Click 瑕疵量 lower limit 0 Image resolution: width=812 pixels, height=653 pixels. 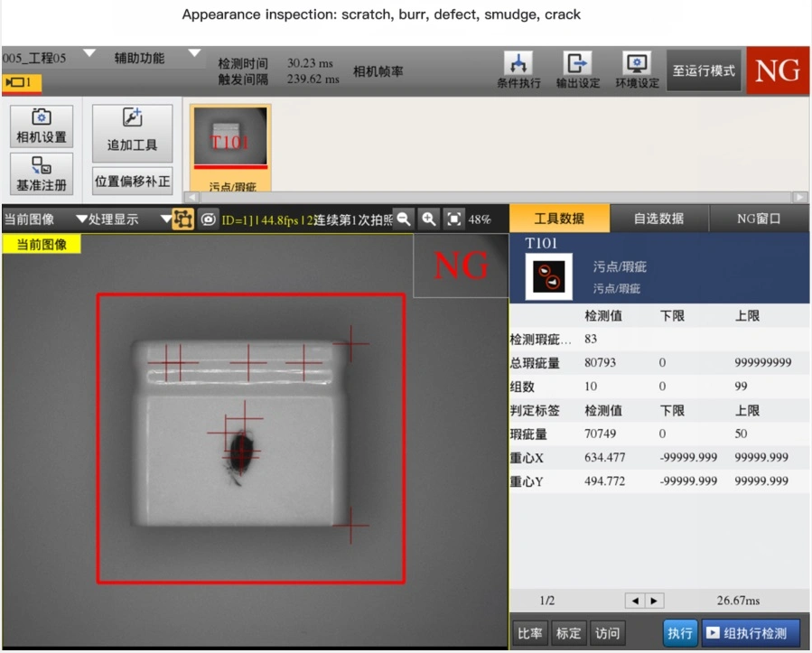662,434
